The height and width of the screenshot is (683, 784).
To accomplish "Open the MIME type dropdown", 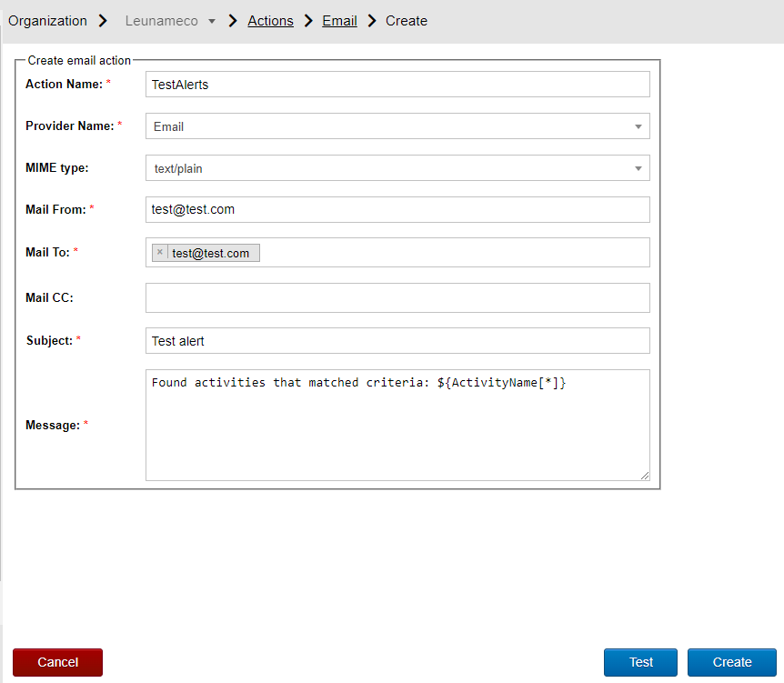I will click(x=638, y=168).
